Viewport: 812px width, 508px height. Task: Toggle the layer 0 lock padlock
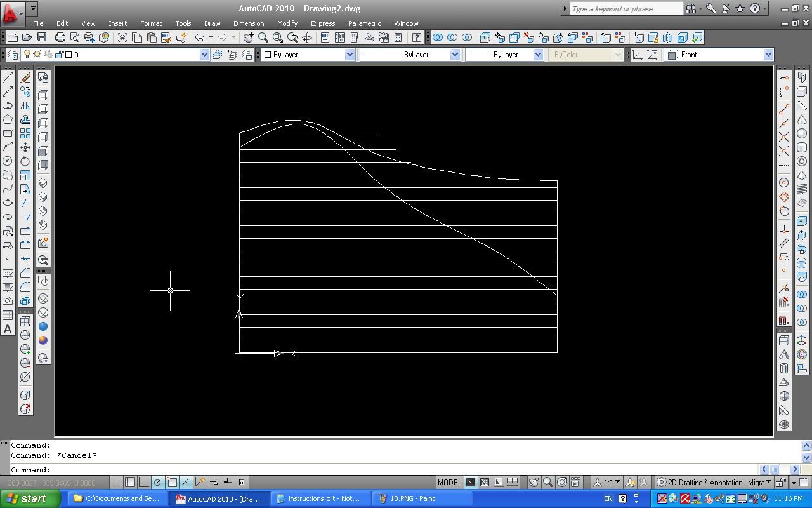pos(59,54)
